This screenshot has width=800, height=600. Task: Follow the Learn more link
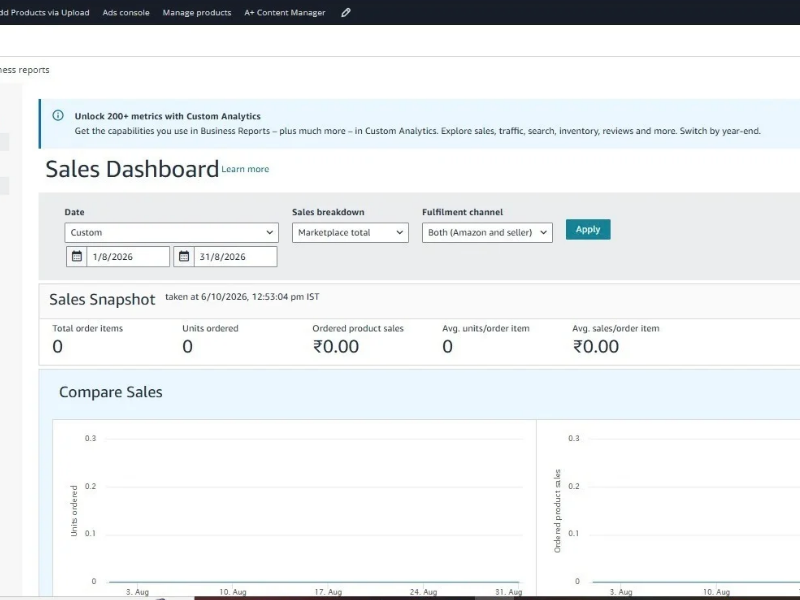pyautogui.click(x=245, y=169)
